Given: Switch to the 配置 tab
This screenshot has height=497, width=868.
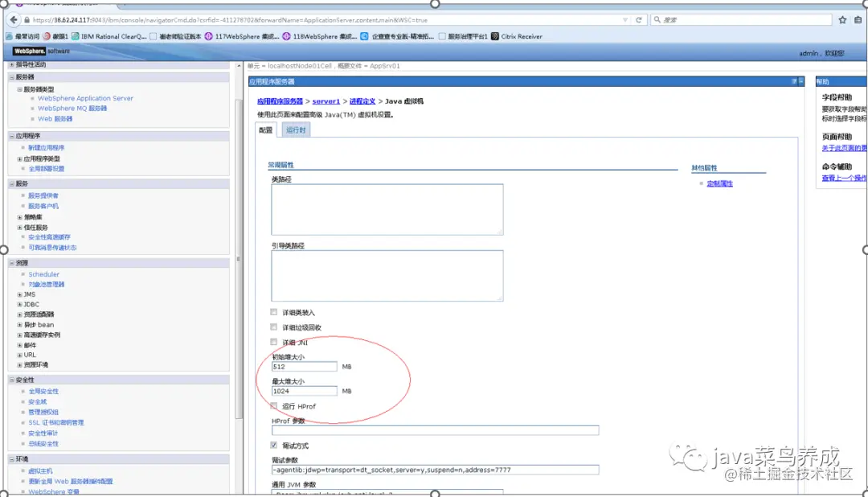Looking at the screenshot, I should (x=266, y=130).
